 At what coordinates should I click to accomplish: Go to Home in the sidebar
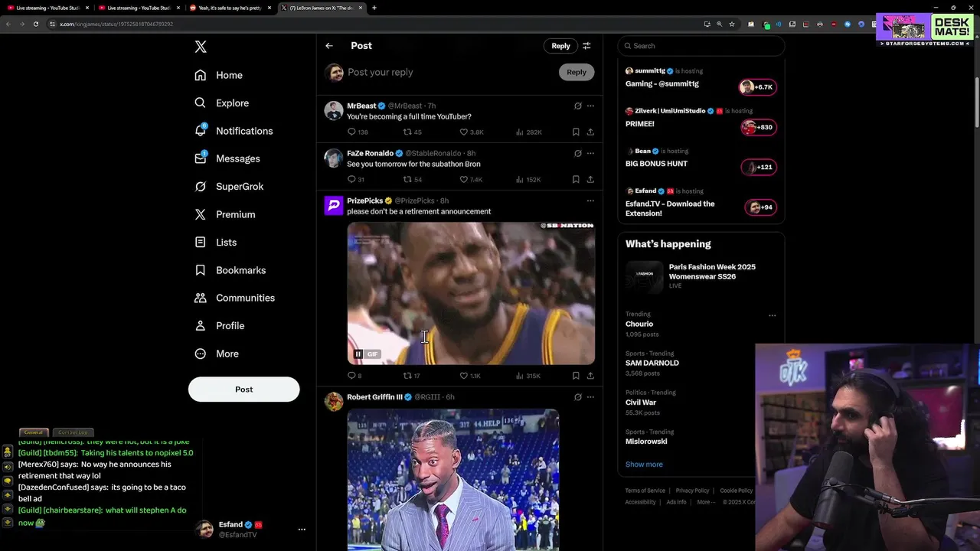click(x=218, y=75)
